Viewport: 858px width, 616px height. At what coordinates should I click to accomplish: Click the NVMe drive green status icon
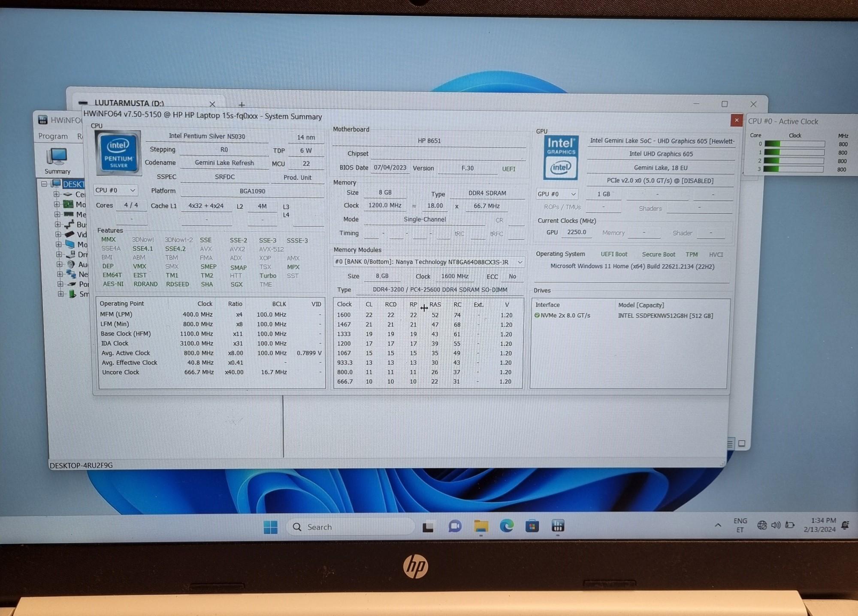(x=537, y=315)
